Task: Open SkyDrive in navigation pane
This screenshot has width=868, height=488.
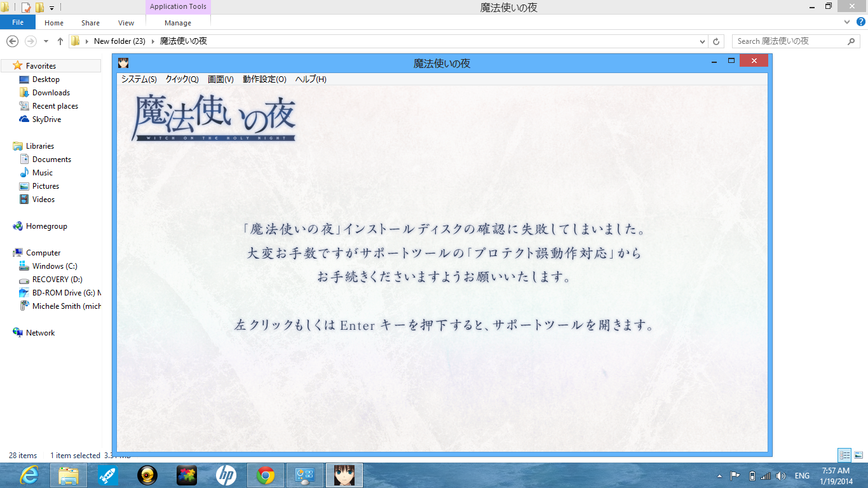Action: 46,119
